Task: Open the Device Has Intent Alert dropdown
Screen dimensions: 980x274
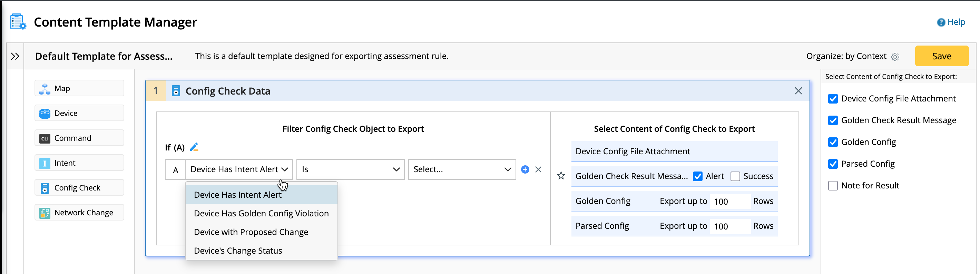Action: tap(239, 169)
